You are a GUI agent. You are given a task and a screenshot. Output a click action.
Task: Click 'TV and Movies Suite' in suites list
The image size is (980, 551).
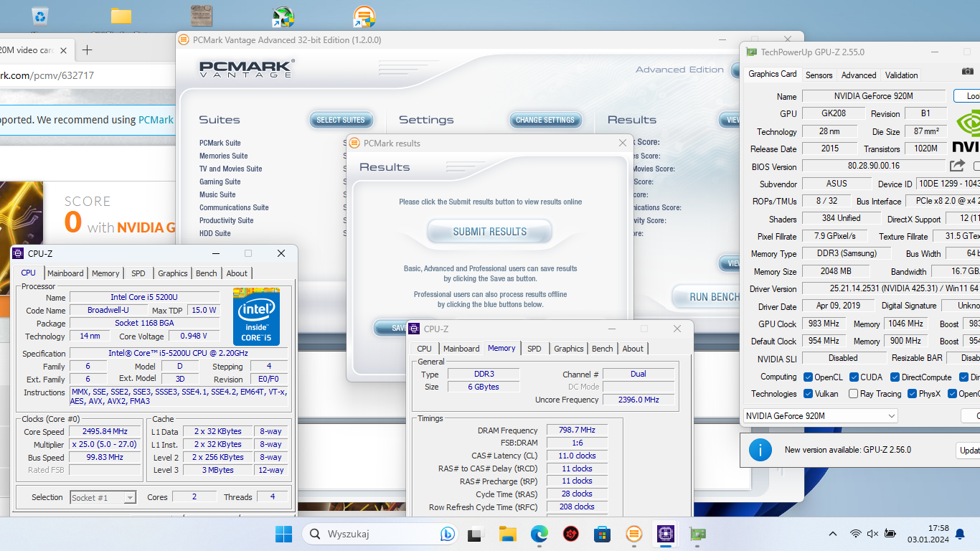231,169
